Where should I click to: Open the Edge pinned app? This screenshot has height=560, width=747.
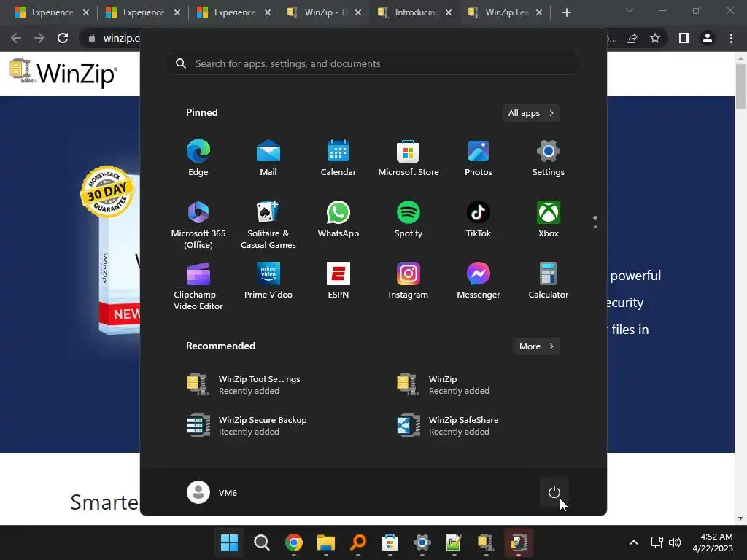(x=198, y=158)
